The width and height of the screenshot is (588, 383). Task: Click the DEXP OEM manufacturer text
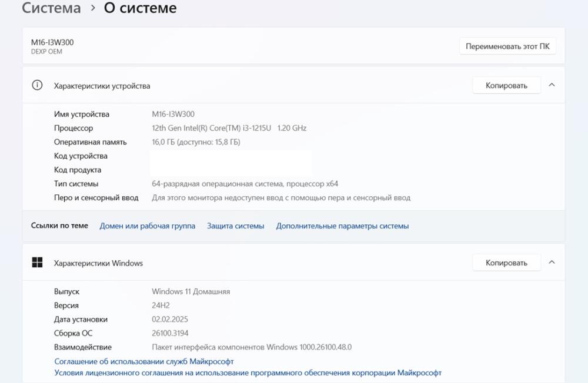(46, 52)
